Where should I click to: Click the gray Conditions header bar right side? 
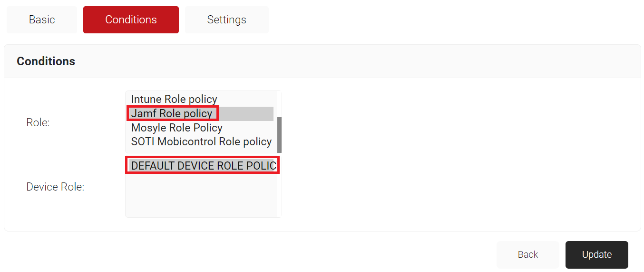[476, 61]
